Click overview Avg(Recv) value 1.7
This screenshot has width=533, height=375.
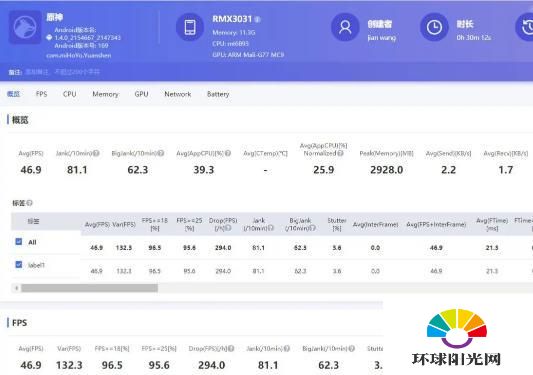(x=505, y=170)
